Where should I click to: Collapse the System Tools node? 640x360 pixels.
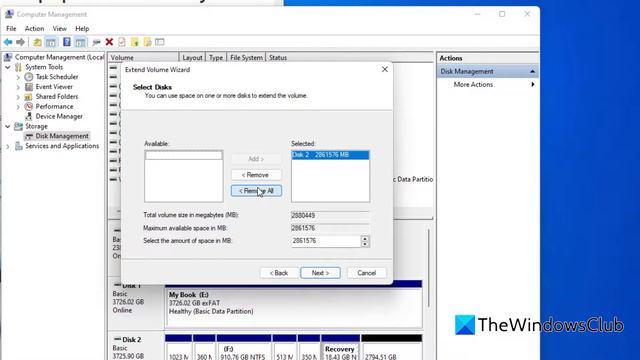(x=8, y=67)
